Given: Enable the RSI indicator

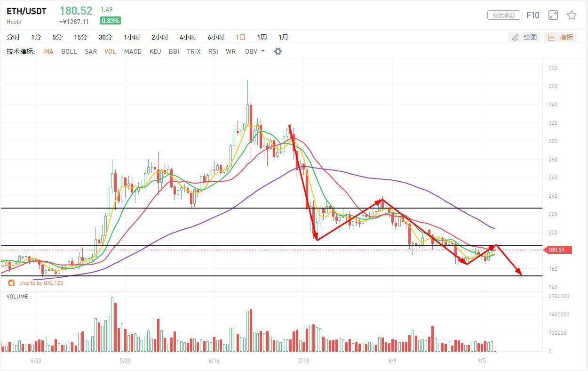Looking at the screenshot, I should pos(213,51).
